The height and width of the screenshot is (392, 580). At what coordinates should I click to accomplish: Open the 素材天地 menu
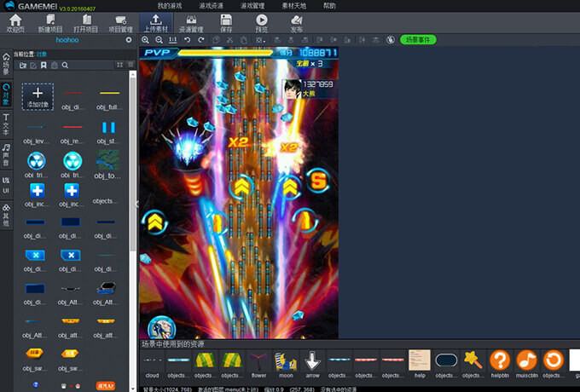294,6
